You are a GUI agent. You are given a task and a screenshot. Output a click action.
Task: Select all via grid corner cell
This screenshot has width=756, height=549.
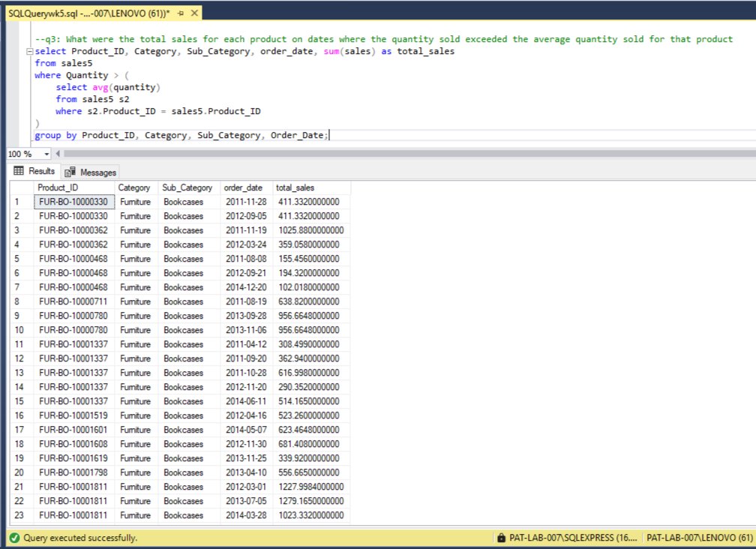coord(22,187)
